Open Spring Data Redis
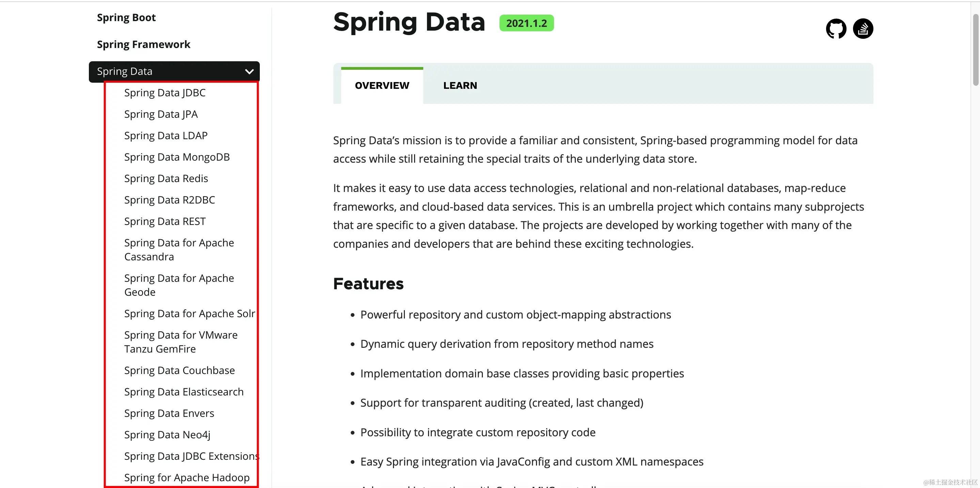 click(166, 178)
